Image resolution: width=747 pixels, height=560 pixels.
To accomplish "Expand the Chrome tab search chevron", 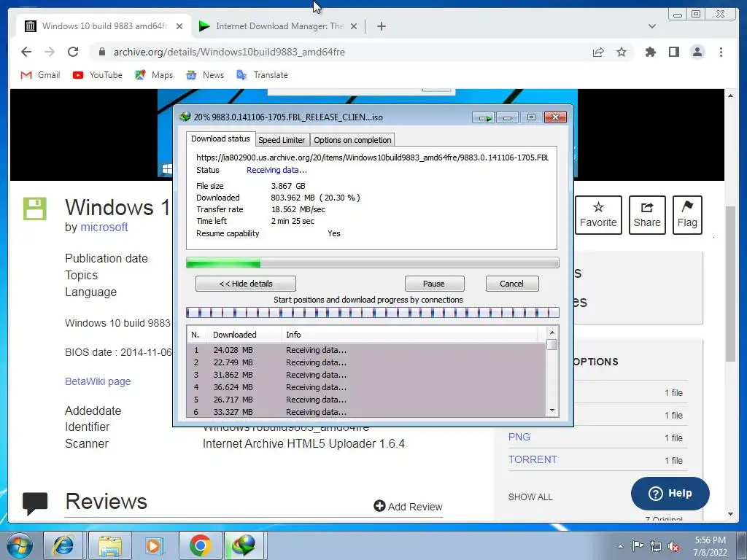I will tap(651, 26).
